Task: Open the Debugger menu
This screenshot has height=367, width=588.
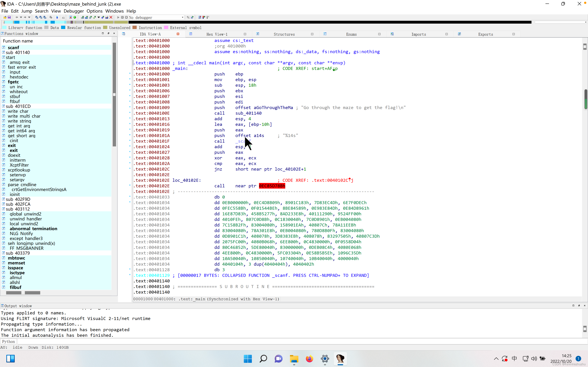Action: tap(74, 11)
